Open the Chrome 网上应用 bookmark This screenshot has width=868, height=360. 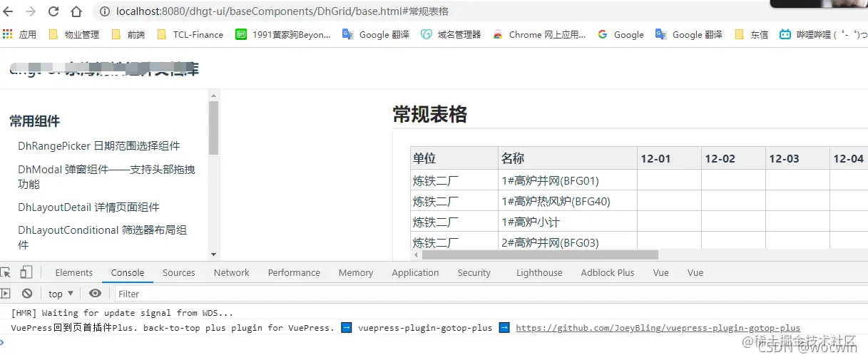538,34
